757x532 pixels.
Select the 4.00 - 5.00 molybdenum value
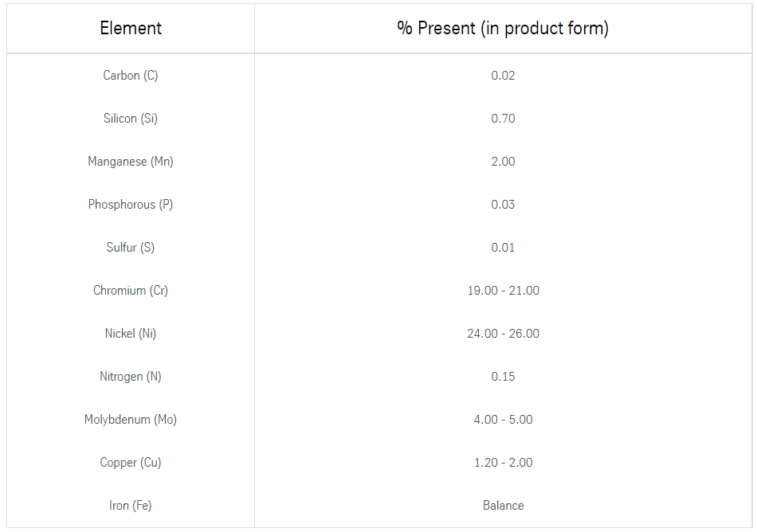point(503,420)
